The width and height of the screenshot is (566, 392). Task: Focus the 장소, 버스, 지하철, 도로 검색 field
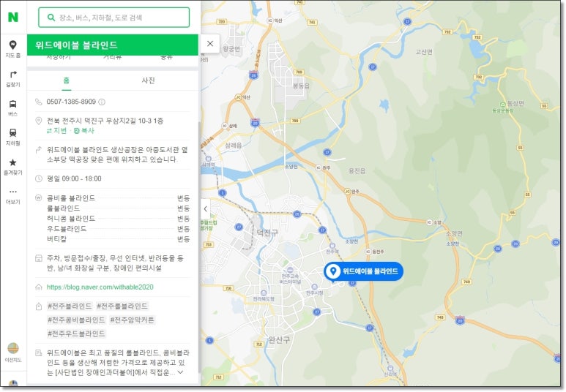point(114,18)
